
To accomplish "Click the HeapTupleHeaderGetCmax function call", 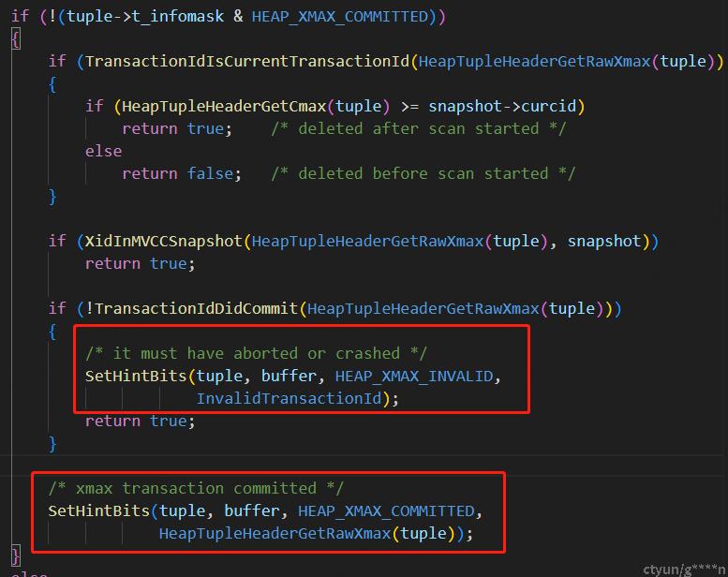I will pyautogui.click(x=224, y=106).
